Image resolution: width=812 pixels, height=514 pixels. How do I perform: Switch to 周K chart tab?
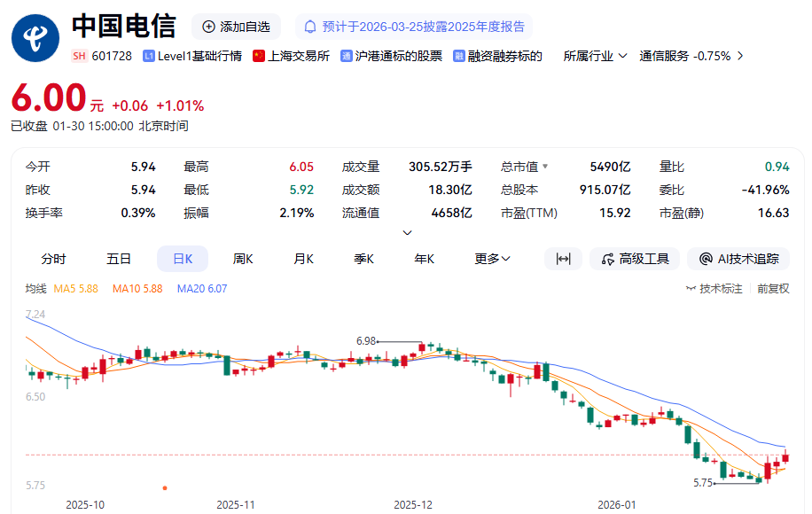[x=242, y=259]
